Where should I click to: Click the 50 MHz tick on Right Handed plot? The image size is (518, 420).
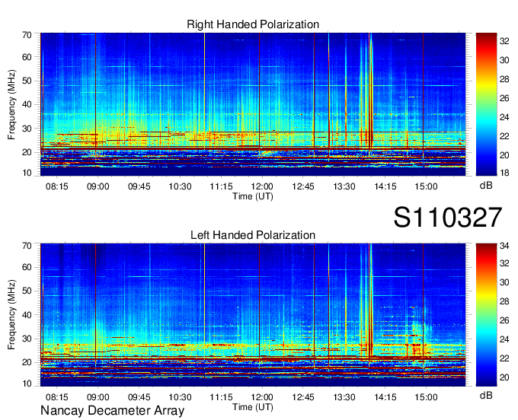(27, 81)
